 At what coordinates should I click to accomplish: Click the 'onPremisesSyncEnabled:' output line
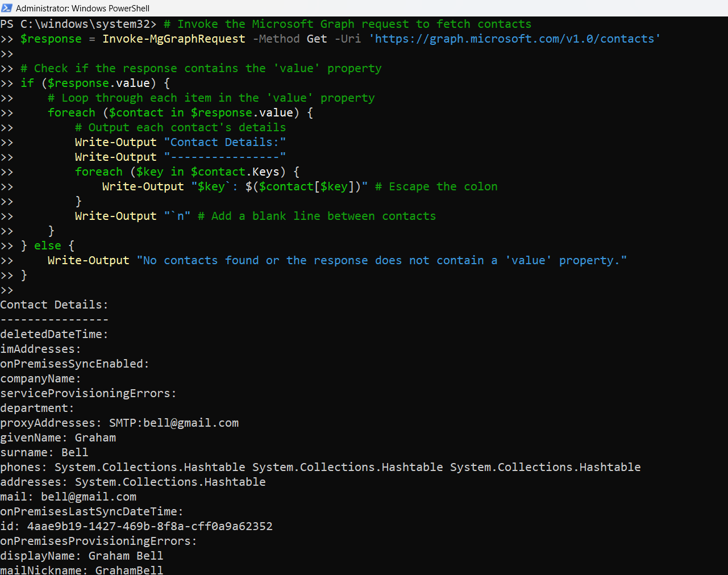[75, 364]
